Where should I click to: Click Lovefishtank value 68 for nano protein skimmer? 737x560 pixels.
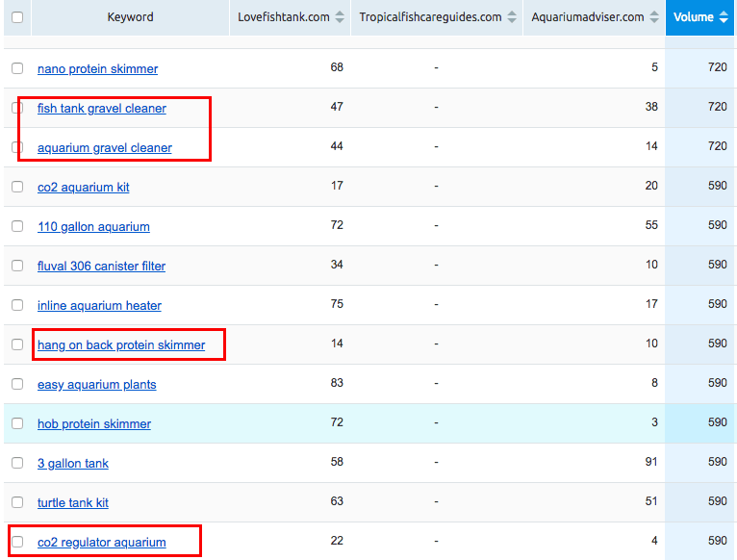(x=337, y=67)
